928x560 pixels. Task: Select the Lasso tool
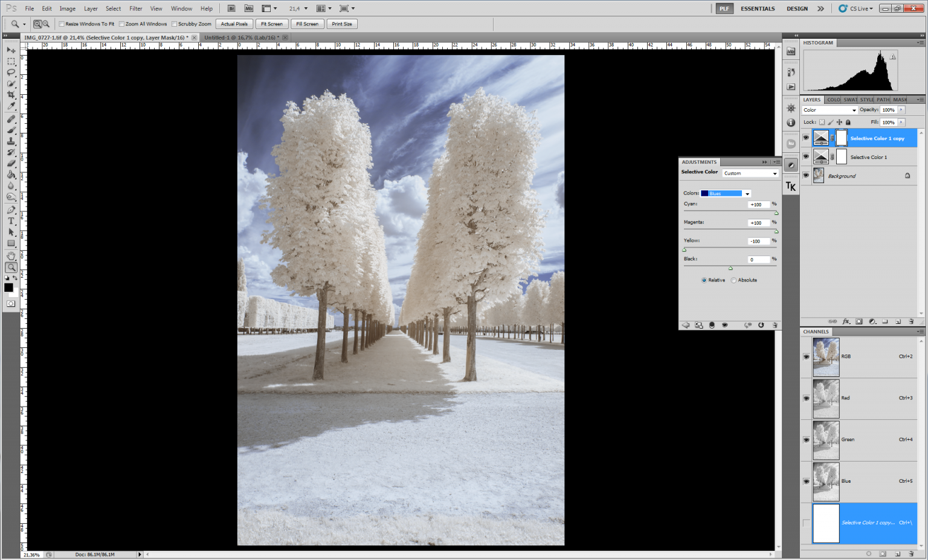[11, 74]
